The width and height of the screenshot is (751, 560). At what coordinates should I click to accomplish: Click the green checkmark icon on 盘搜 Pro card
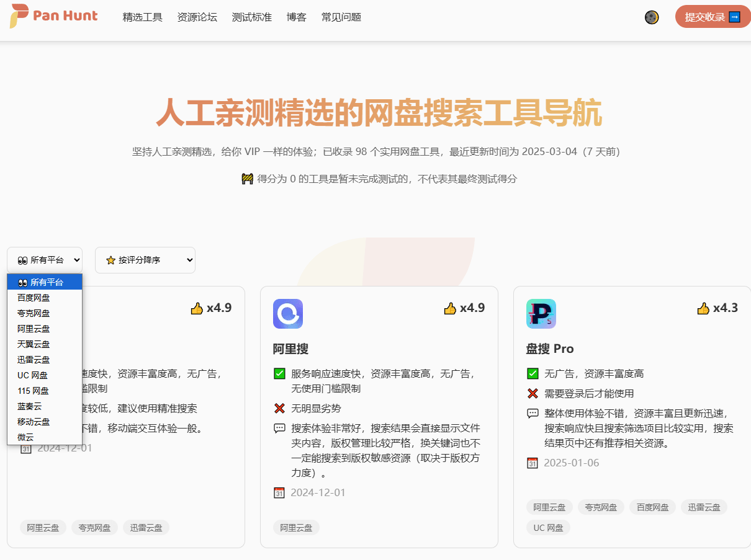(x=533, y=373)
